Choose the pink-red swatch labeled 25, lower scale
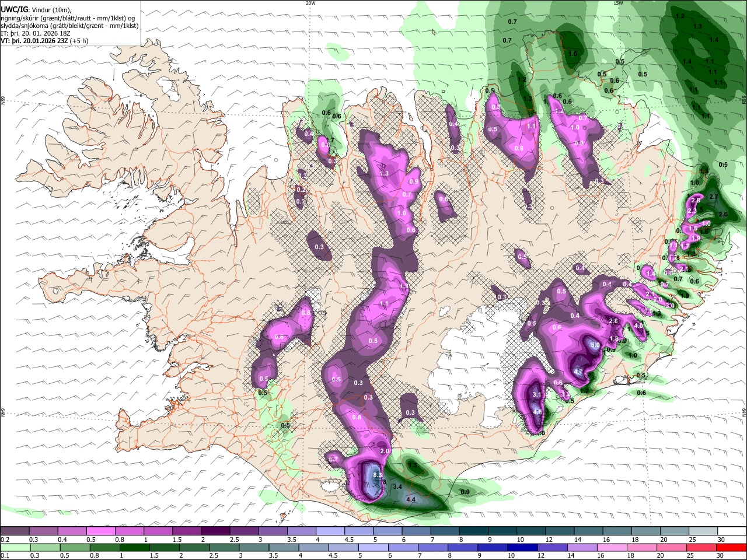 coord(702,547)
